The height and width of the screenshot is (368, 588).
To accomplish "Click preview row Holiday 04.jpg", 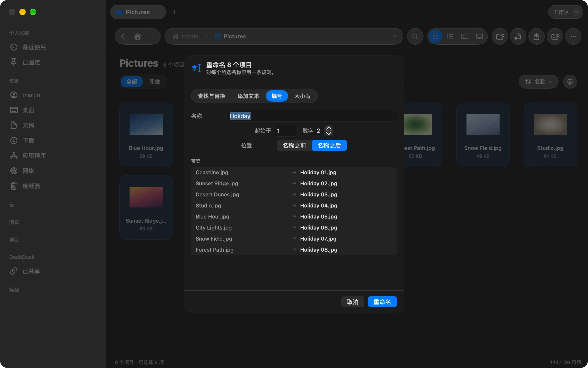I will 294,206.
